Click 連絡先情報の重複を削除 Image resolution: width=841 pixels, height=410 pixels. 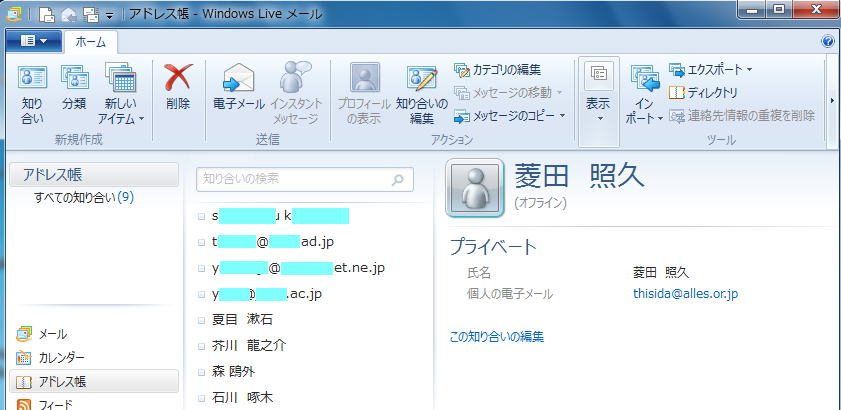(x=742, y=115)
